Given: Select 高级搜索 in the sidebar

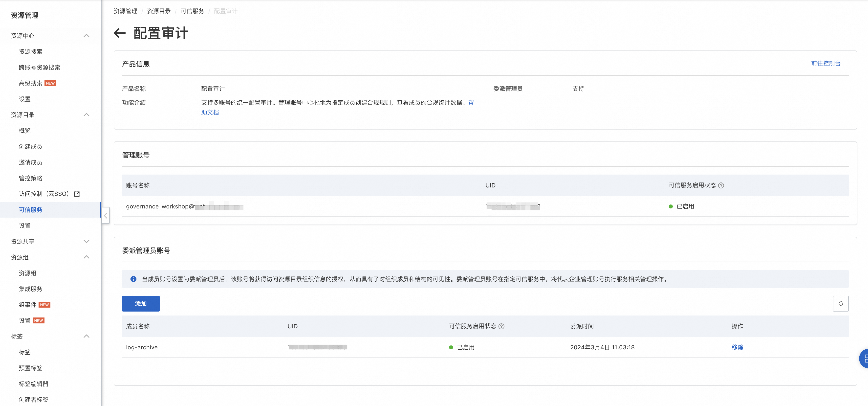Looking at the screenshot, I should click(x=31, y=83).
